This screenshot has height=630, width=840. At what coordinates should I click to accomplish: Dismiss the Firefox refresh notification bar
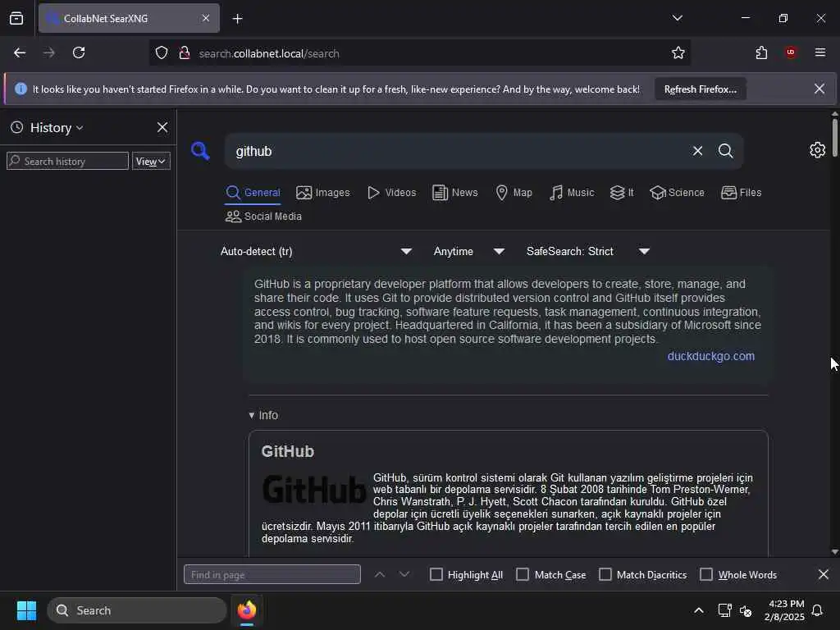point(819,89)
